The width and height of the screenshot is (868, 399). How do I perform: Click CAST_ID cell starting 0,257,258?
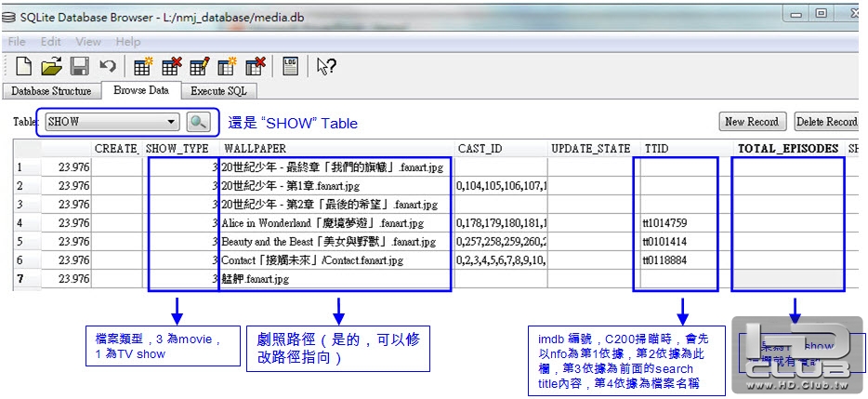pos(501,242)
